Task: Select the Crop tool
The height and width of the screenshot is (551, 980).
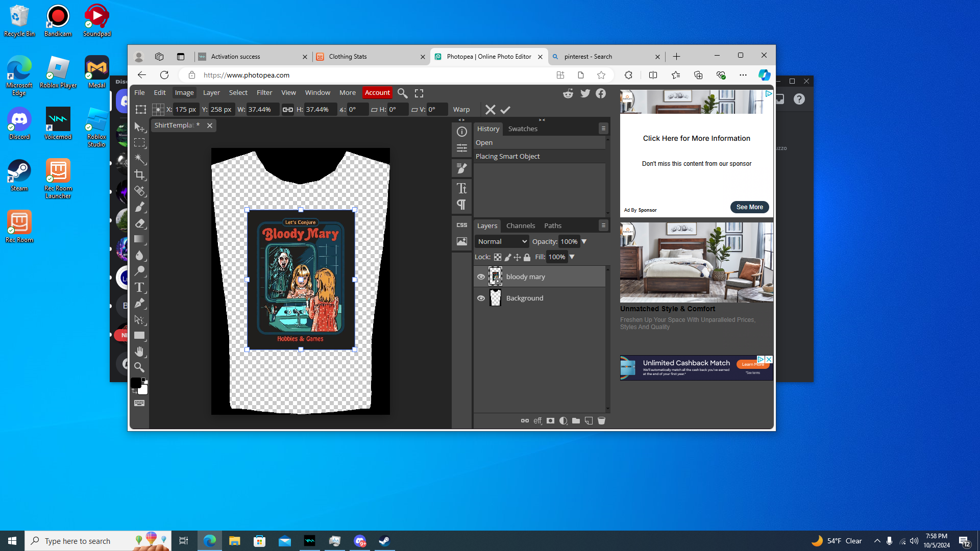Action: 139,175
